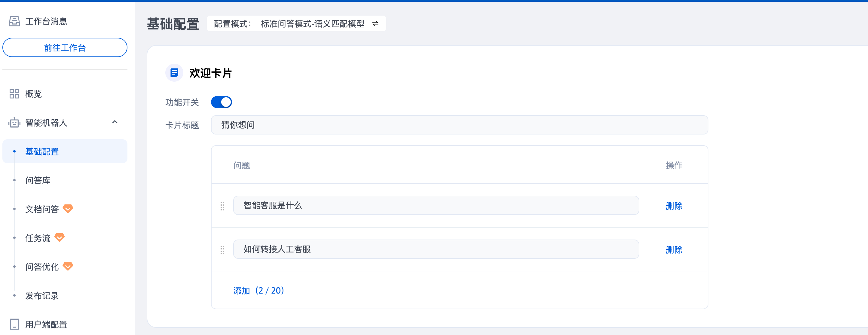Open the 问答库 menu item
This screenshot has width=868, height=335.
38,180
